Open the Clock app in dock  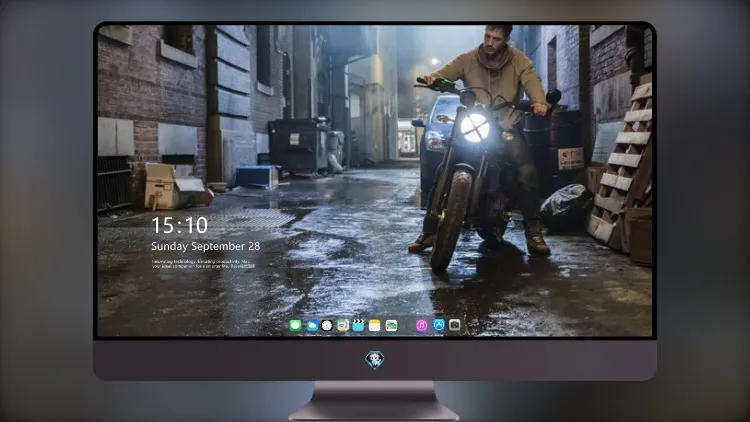(327, 326)
